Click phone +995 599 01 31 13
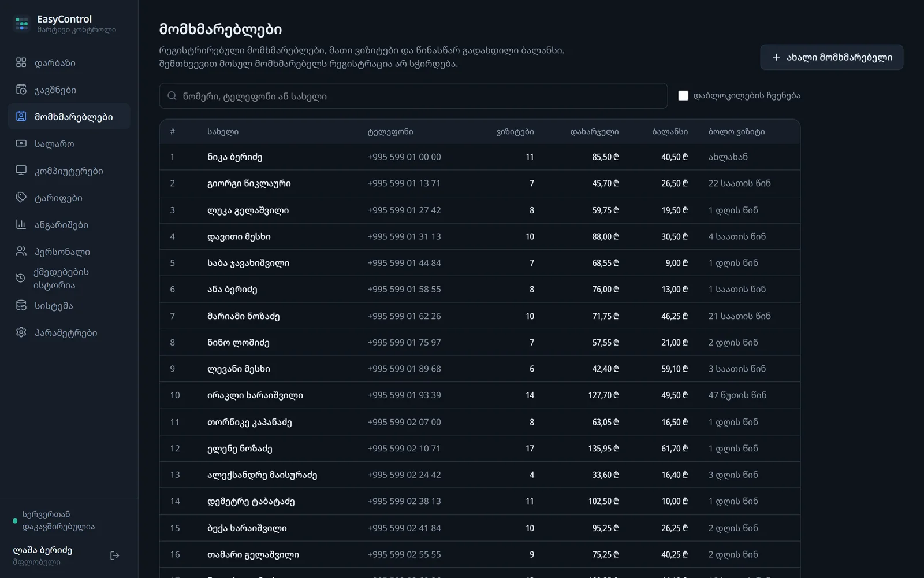 [x=404, y=236]
